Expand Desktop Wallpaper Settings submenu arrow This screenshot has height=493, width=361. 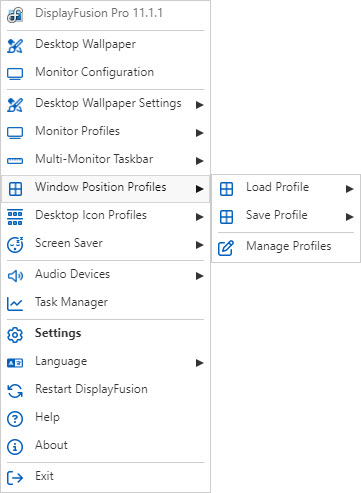(200, 105)
